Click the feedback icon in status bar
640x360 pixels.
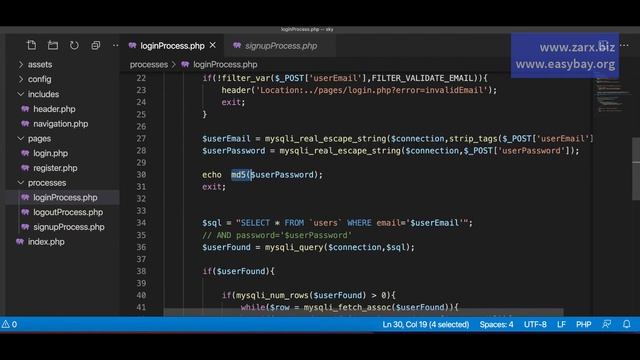607,324
